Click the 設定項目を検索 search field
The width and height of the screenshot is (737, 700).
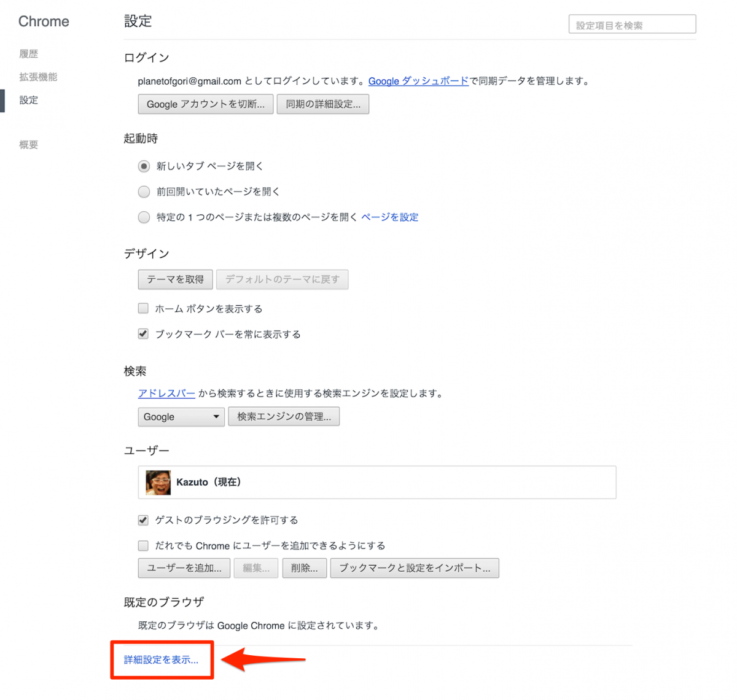[631, 23]
